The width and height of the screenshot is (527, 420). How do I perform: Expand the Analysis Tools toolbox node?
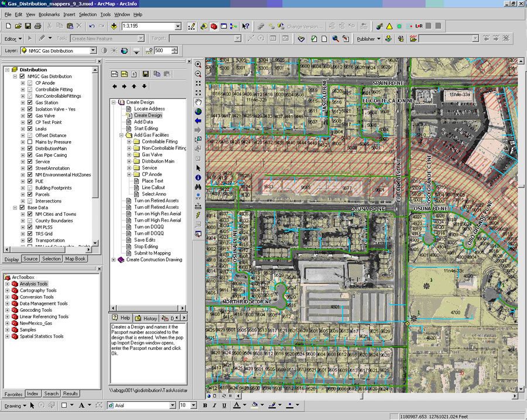tap(8, 284)
